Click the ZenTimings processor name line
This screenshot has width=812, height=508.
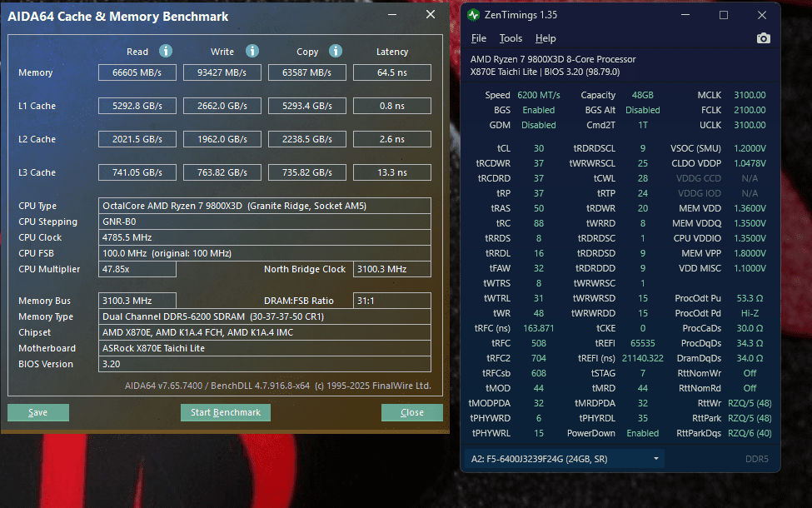pyautogui.click(x=552, y=60)
